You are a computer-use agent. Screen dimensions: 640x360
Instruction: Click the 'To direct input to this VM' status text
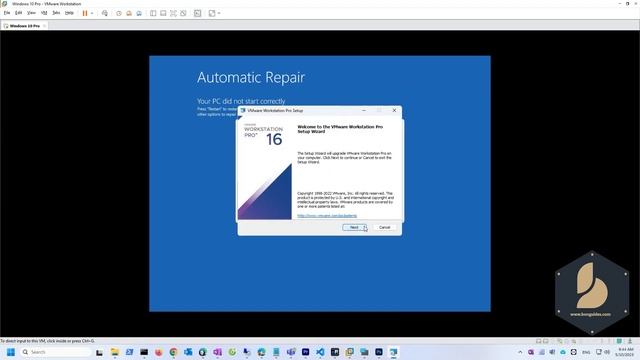pos(47,341)
